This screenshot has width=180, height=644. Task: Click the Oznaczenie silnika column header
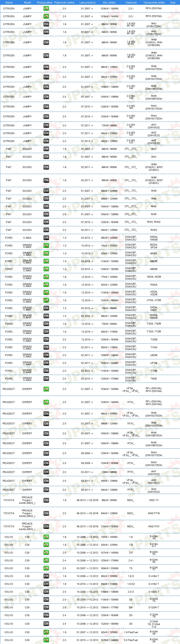pyautogui.click(x=154, y=3)
